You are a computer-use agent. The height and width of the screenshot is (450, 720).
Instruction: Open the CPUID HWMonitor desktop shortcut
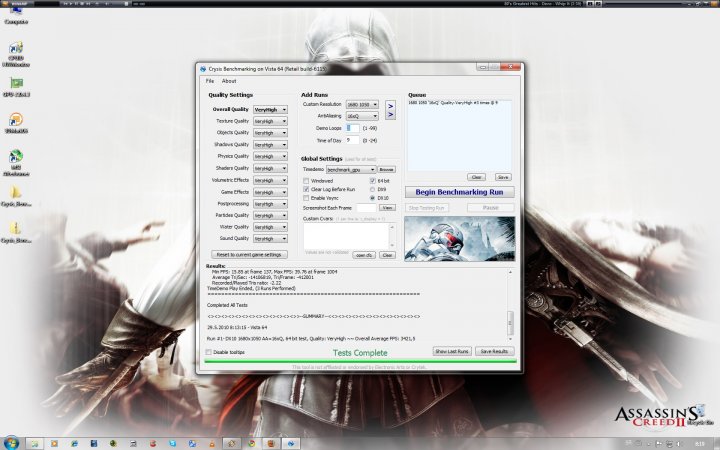[x=16, y=54]
